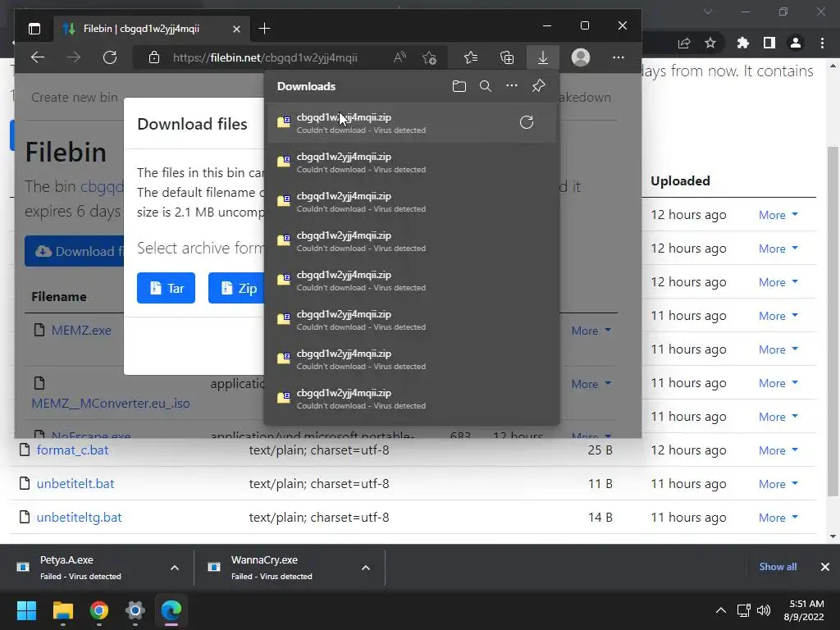Image resolution: width=840 pixels, height=630 pixels.
Task: Open More dropdown for MEMZ.exe
Action: pyautogui.click(x=591, y=331)
